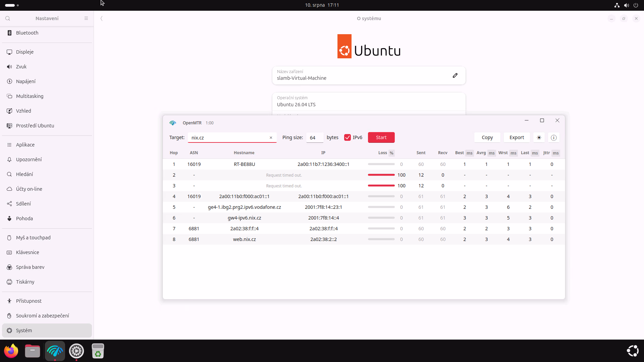Click IP 2a02:38:2::2 in hop 8
This screenshot has width=644, height=362.
click(324, 239)
